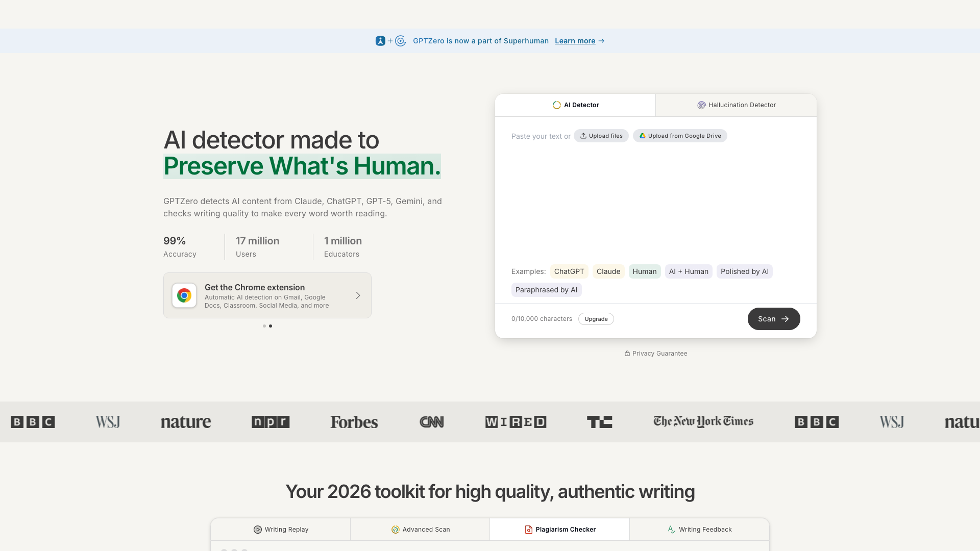This screenshot has width=980, height=551.
Task: Load the AI + Human example
Action: tap(689, 271)
